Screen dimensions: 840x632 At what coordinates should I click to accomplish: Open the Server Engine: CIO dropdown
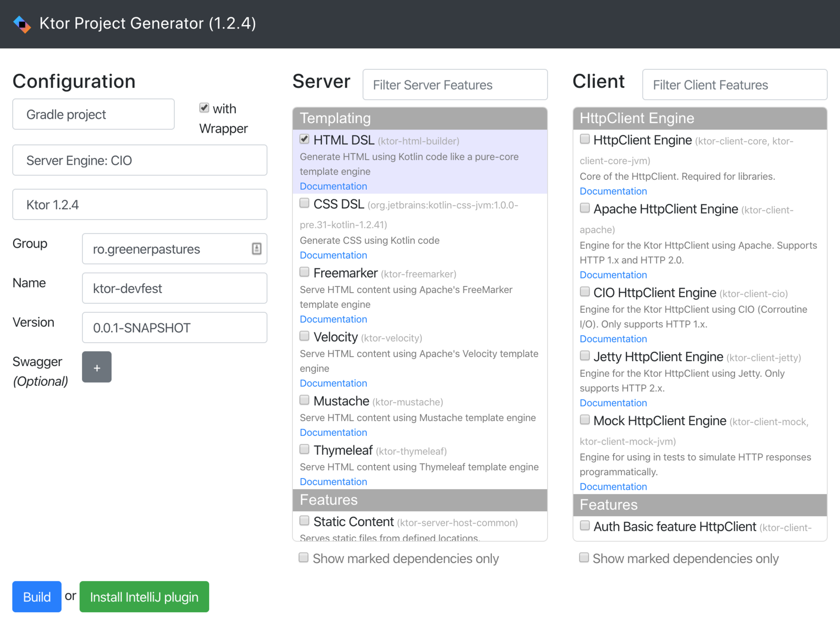coord(140,160)
